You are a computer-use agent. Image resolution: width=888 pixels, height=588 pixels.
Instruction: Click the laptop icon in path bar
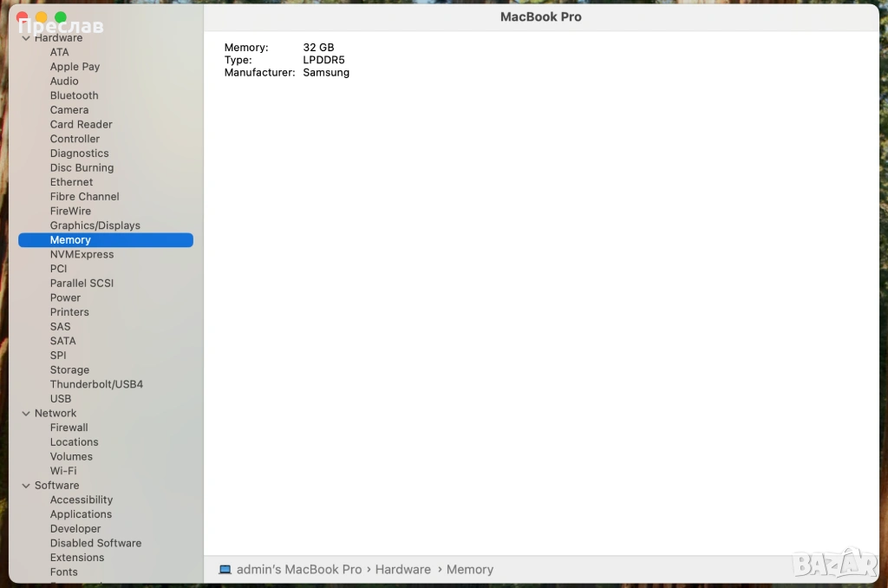pos(225,570)
